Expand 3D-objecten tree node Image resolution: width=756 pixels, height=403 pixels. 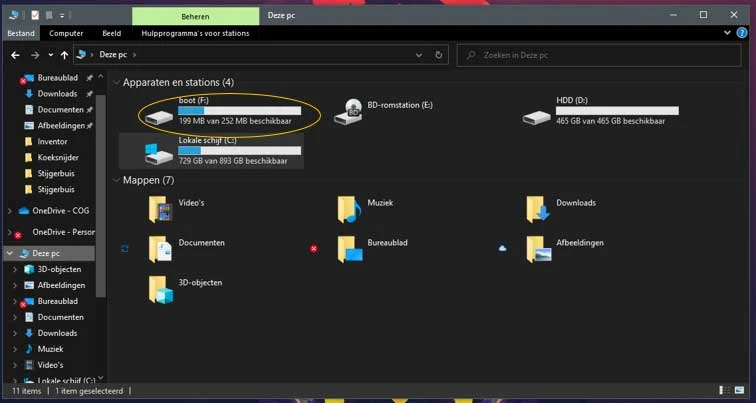coord(15,269)
